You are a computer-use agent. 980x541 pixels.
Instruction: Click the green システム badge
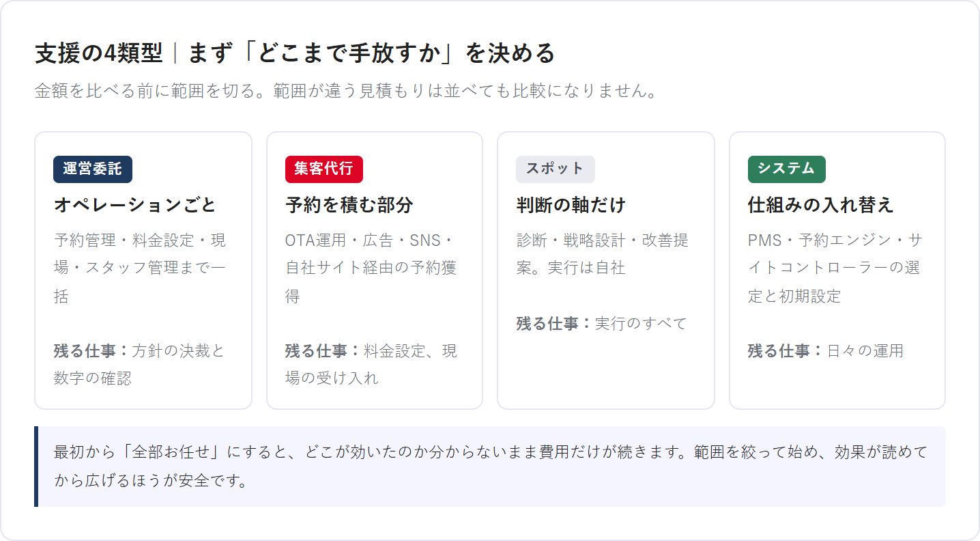pyautogui.click(x=786, y=169)
